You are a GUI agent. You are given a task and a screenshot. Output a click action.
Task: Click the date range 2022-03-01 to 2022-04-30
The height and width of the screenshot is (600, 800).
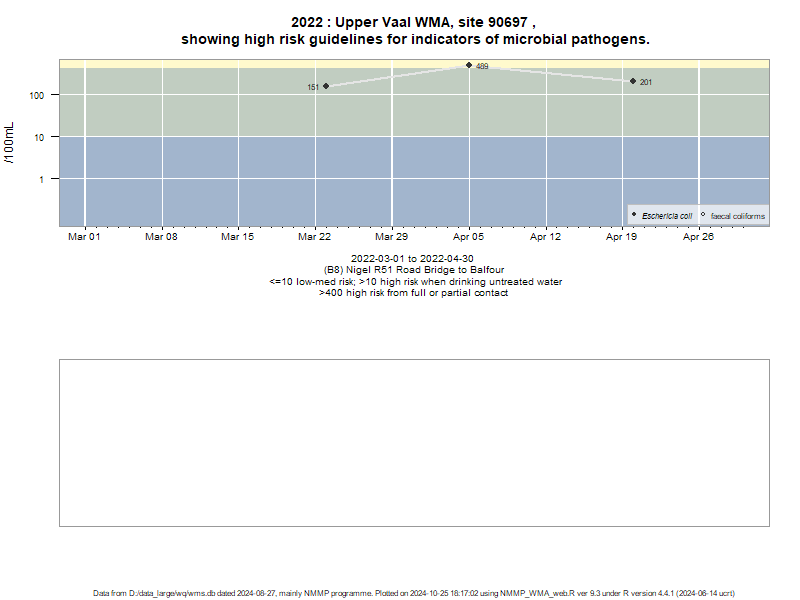(x=412, y=259)
